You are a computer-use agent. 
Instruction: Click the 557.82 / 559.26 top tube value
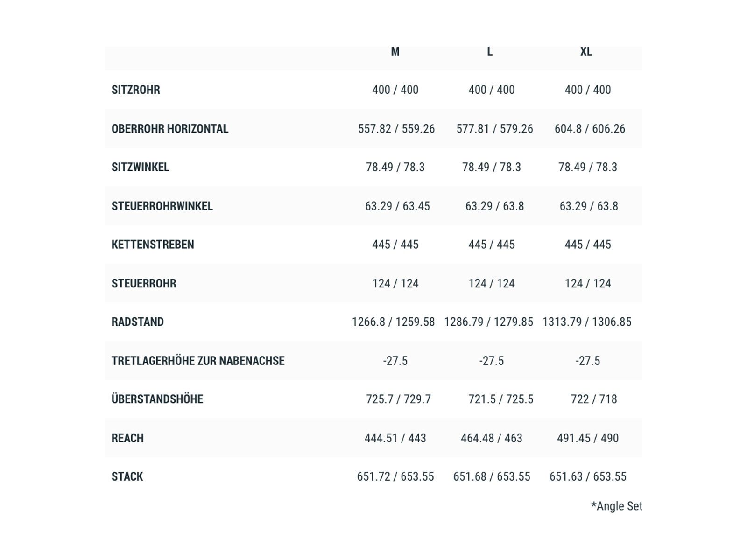click(396, 129)
